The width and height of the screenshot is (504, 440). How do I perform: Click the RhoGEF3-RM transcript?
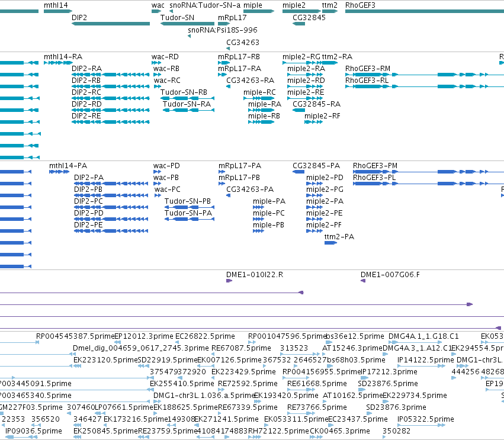[425, 75]
